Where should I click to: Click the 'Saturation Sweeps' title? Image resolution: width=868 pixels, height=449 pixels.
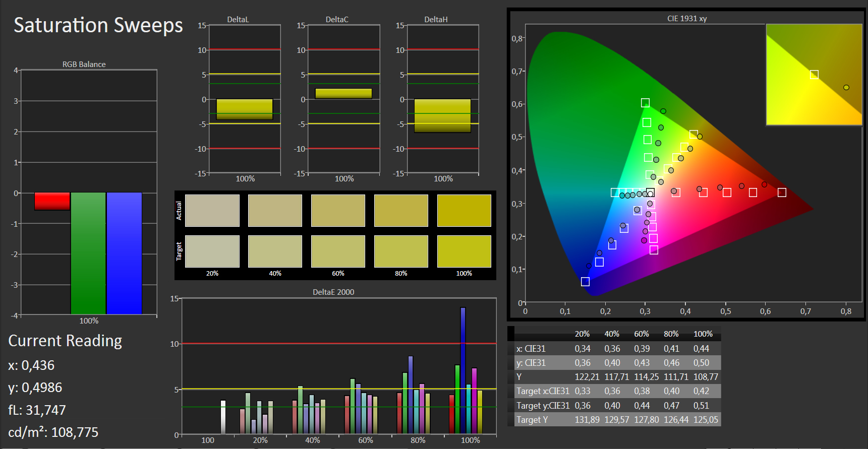[98, 25]
